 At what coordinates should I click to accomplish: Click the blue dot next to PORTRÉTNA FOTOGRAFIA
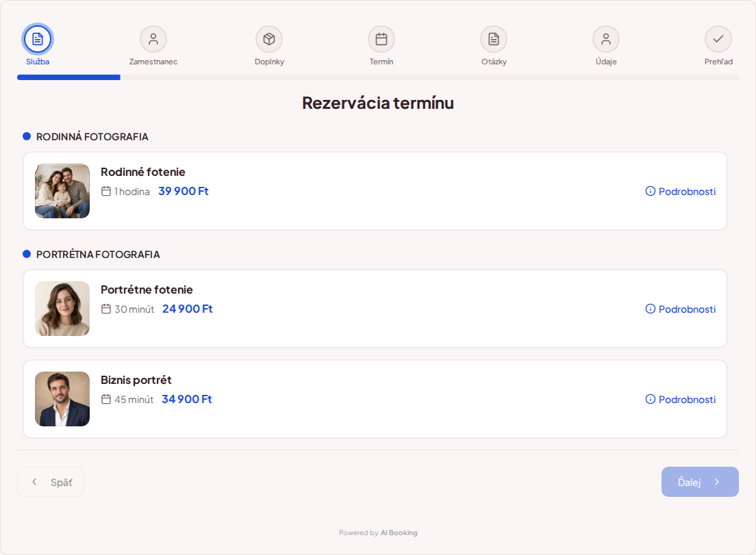click(x=27, y=254)
